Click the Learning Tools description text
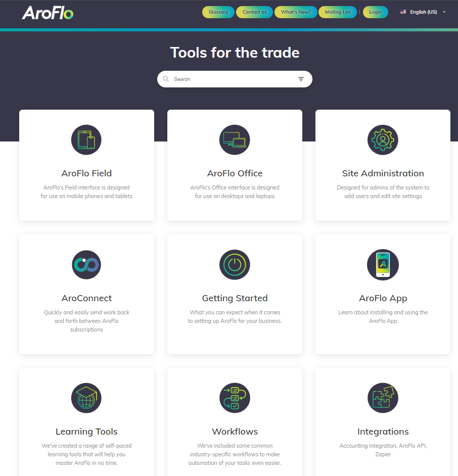 pyautogui.click(x=86, y=454)
